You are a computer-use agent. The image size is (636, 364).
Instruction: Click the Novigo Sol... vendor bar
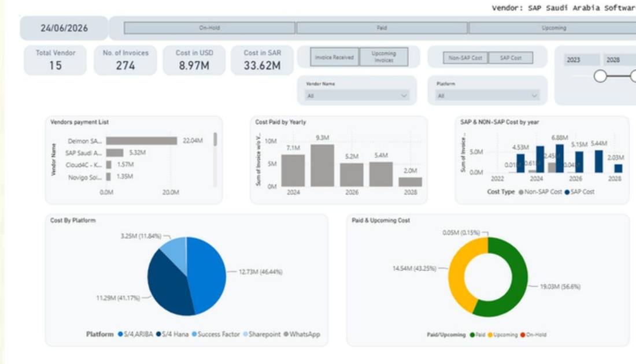click(x=108, y=177)
